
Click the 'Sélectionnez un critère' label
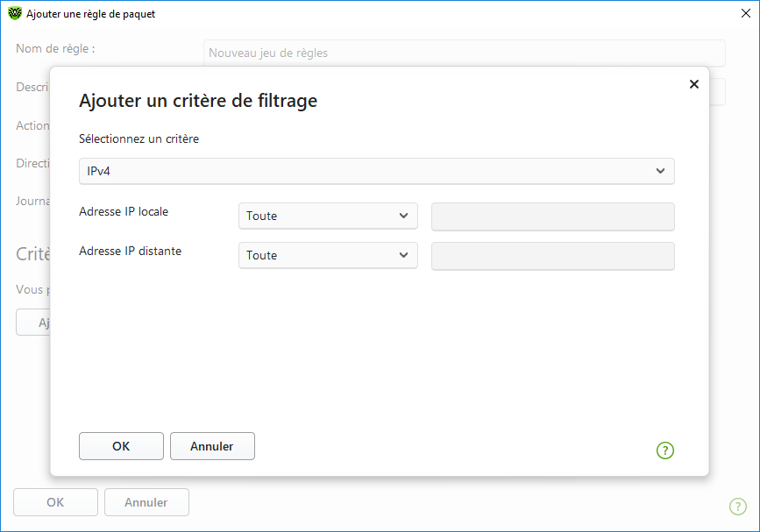pyautogui.click(x=139, y=138)
